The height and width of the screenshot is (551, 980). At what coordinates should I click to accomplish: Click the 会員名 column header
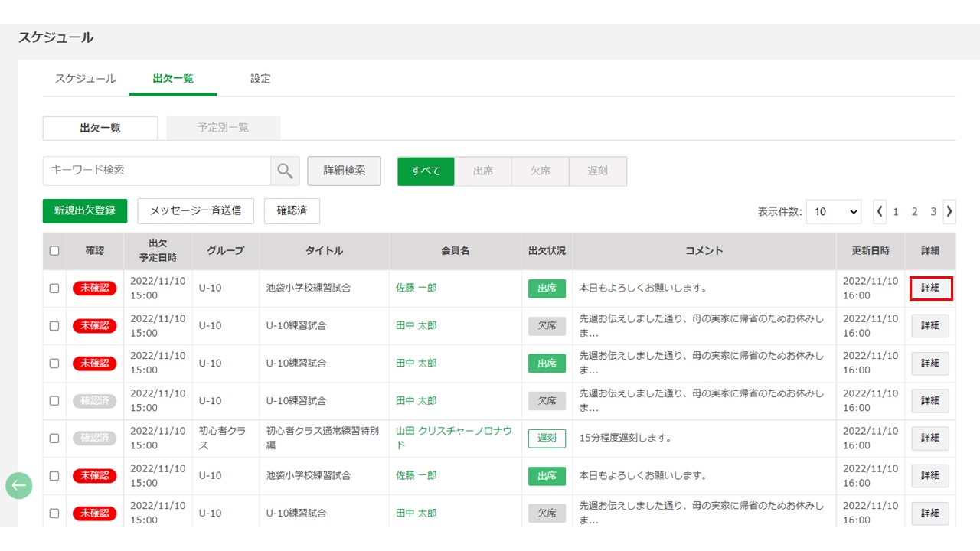click(455, 251)
